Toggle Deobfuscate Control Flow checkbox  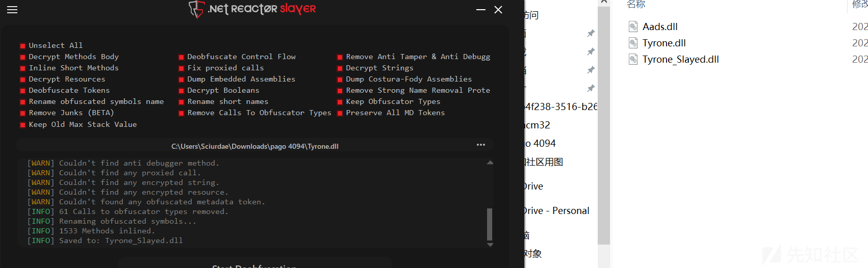click(x=181, y=57)
